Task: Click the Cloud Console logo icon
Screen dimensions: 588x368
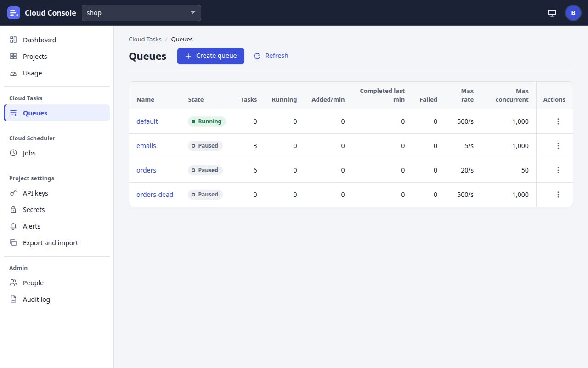Action: click(14, 13)
